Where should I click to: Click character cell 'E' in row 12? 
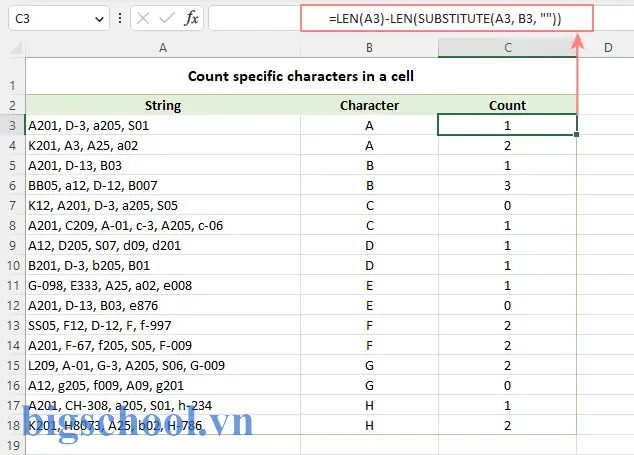click(369, 305)
